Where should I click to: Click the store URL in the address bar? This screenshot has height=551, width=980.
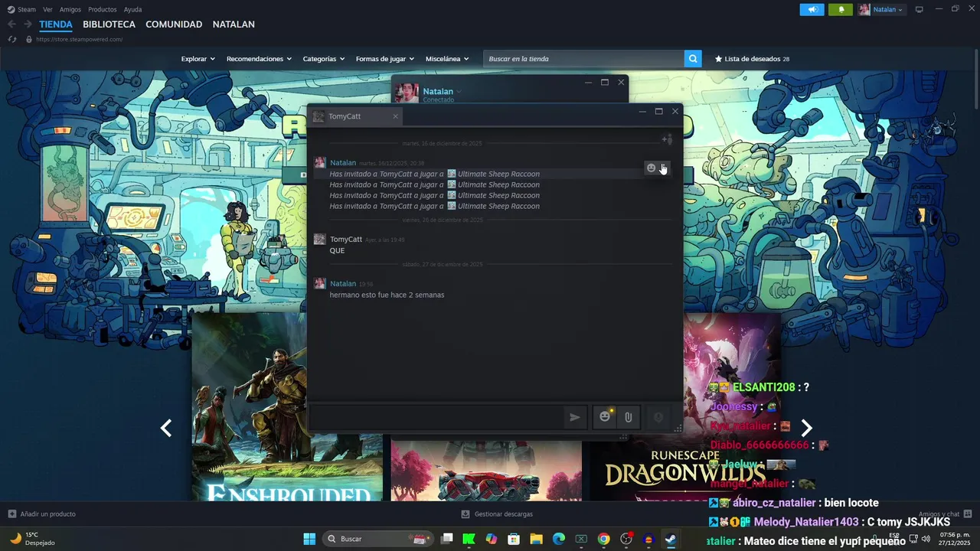79,39
